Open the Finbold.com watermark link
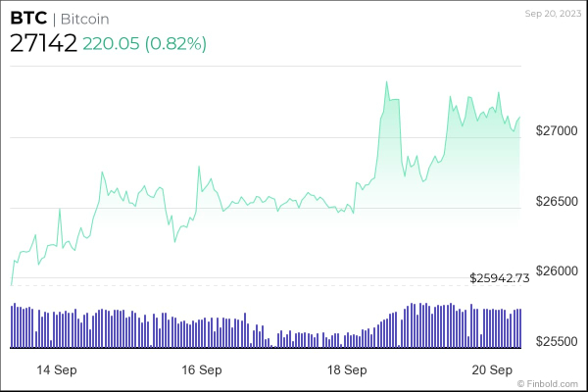 [550, 383]
